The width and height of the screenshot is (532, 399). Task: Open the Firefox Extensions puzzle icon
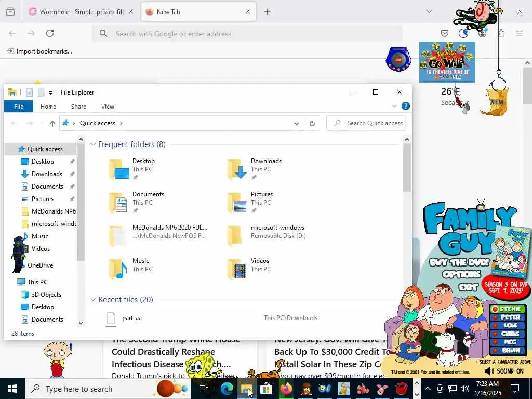(x=501, y=33)
